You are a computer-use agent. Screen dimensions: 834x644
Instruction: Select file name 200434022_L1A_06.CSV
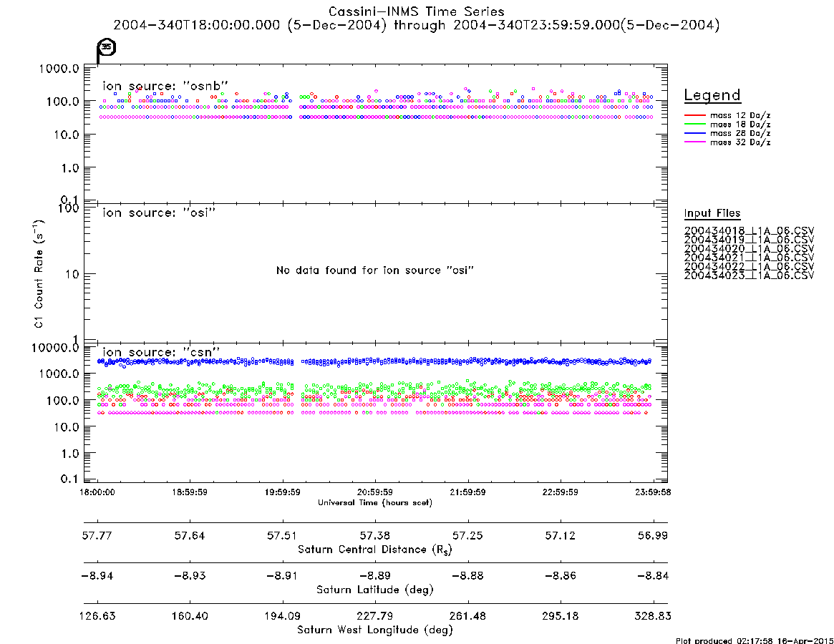click(x=749, y=266)
